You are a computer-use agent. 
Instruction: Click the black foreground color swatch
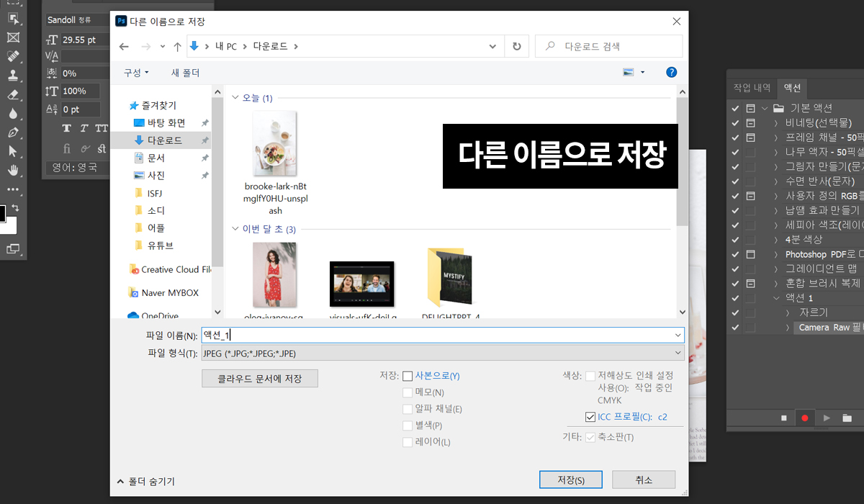[x=1, y=213]
